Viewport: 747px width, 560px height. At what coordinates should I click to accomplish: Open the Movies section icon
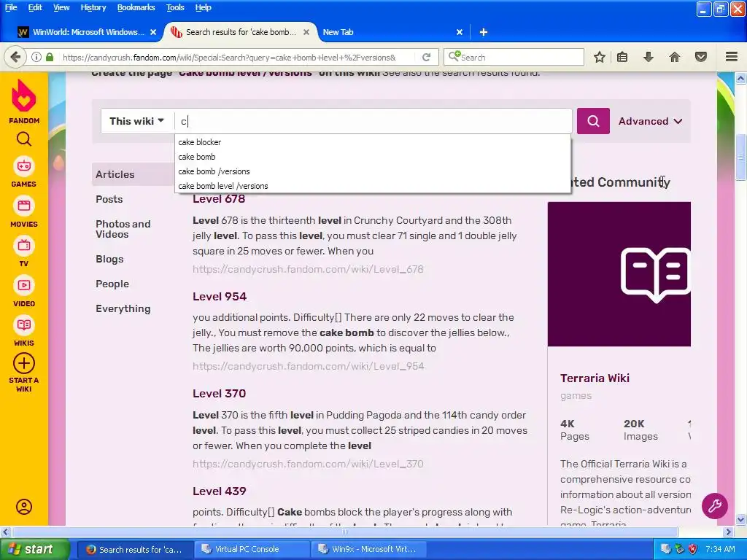click(x=24, y=206)
